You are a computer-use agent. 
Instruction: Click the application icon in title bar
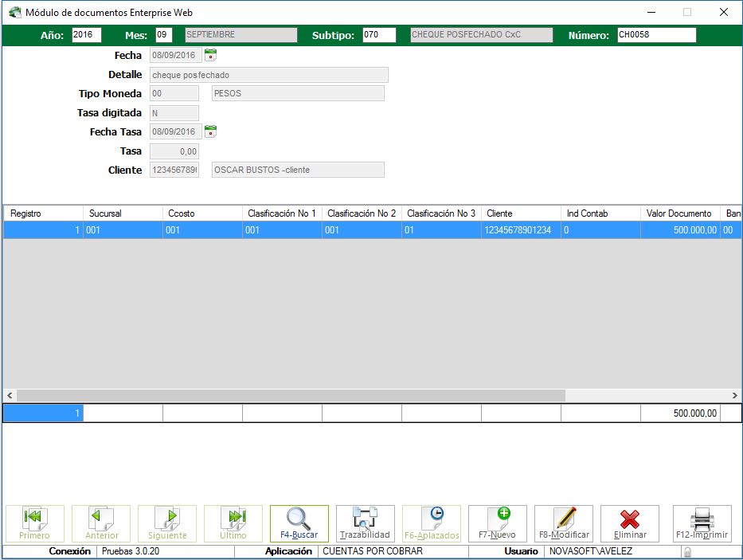point(15,12)
